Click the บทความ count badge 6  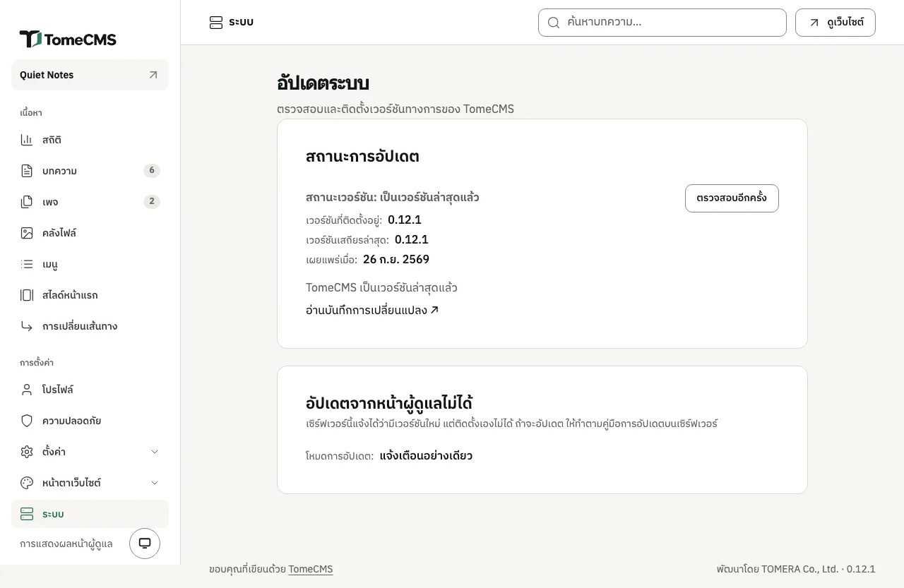coord(152,171)
